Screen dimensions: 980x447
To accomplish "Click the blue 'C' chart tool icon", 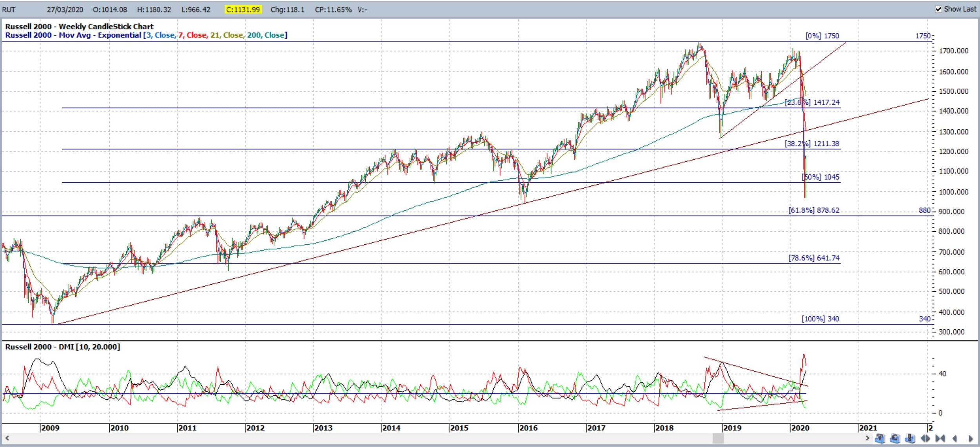I will point(895,438).
